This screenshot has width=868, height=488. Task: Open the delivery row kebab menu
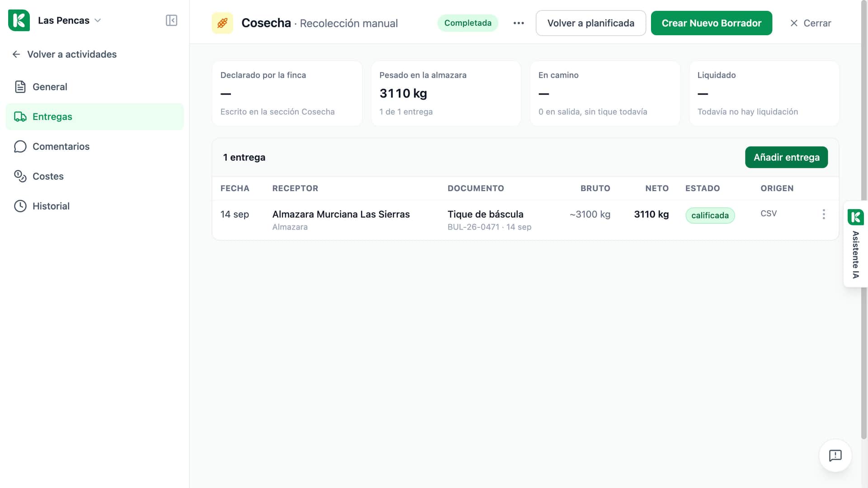(x=824, y=214)
